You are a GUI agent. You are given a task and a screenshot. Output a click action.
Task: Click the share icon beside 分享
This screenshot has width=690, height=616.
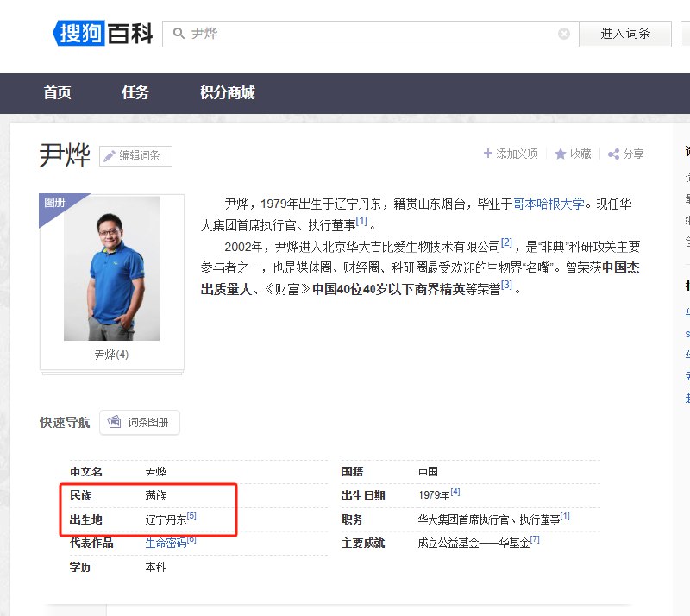point(613,154)
